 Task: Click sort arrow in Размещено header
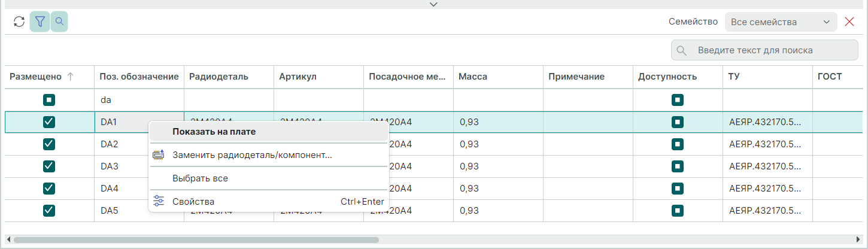tap(71, 77)
